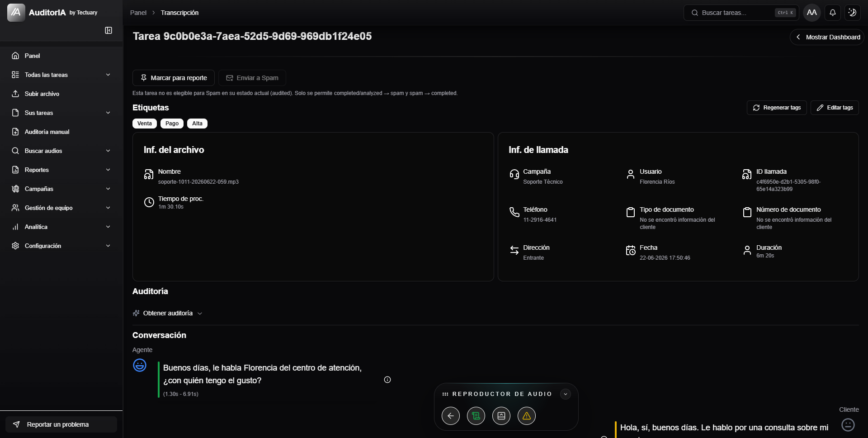Click phone number 11-2916-4641

click(x=540, y=220)
